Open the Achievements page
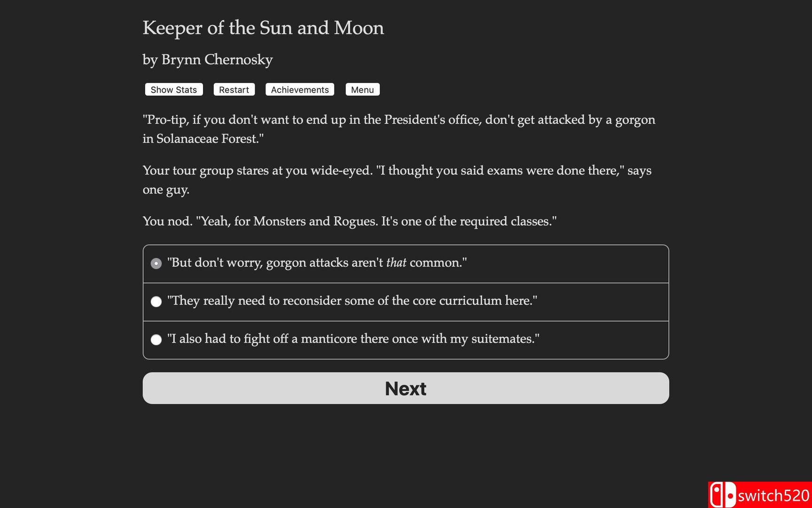The width and height of the screenshot is (812, 508). (x=299, y=90)
